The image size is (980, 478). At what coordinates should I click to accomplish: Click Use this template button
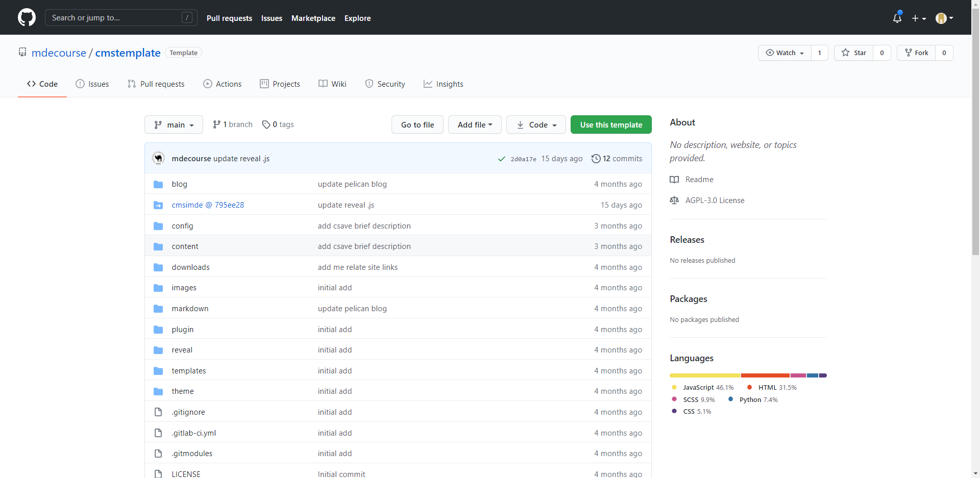pyautogui.click(x=611, y=124)
